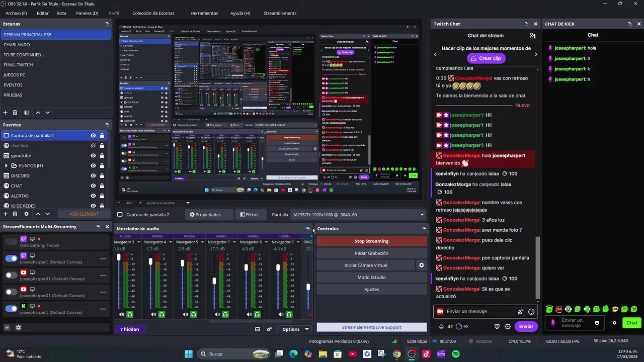This screenshot has height=362, width=644.
Task: Open multi-streaming settings gear icon
Action: 19,327
